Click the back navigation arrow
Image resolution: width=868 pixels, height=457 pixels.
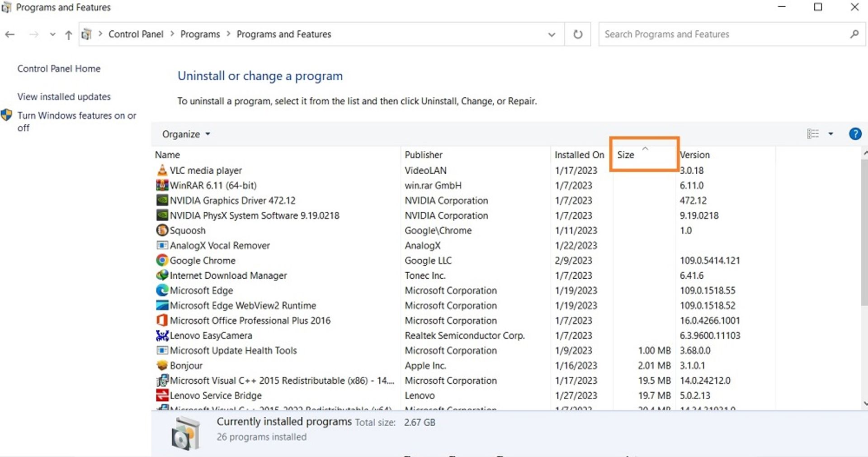(10, 34)
